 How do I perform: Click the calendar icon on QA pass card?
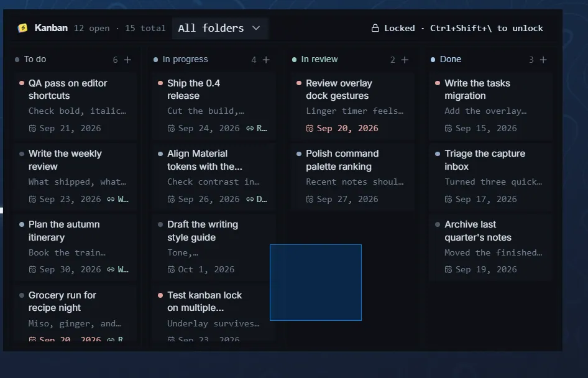32,128
